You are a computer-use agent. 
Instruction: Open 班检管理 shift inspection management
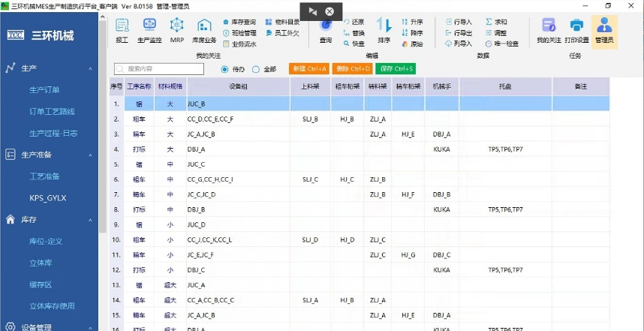click(240, 33)
